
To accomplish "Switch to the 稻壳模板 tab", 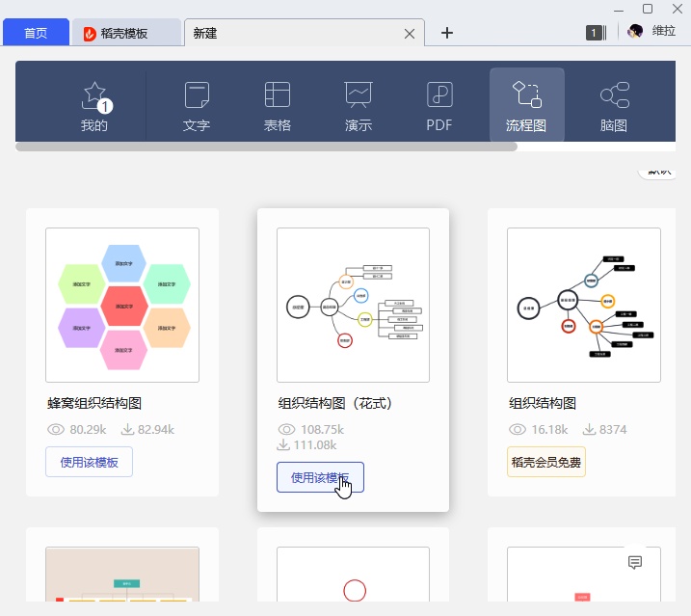I will 126,33.
